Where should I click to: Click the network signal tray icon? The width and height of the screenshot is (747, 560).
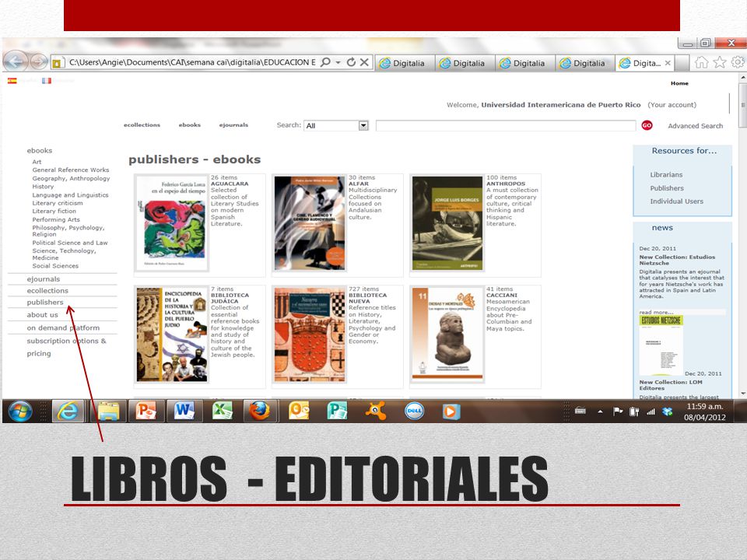[651, 411]
